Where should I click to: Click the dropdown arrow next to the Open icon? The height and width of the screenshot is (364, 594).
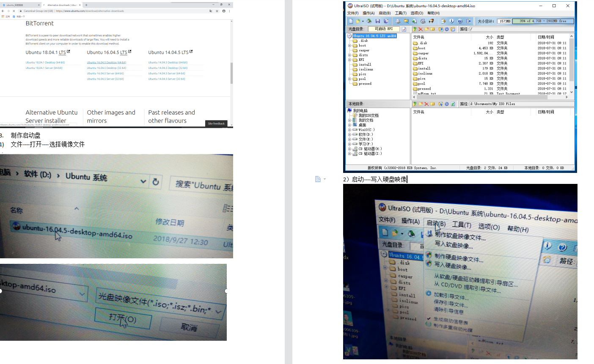coord(363,22)
